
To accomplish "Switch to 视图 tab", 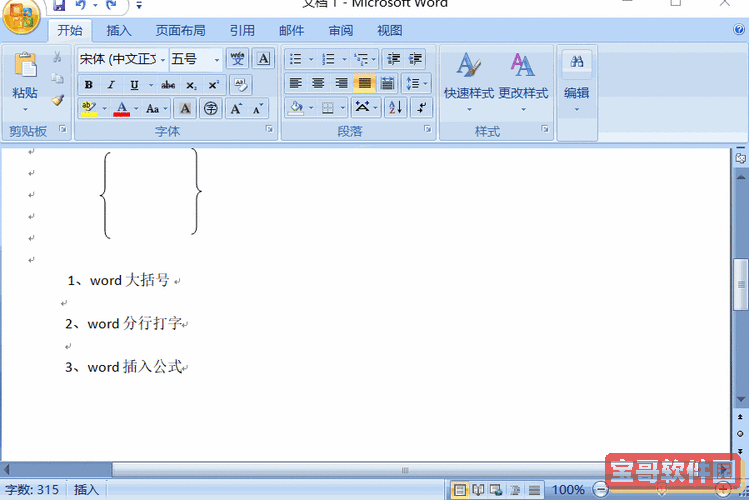I will coord(390,31).
